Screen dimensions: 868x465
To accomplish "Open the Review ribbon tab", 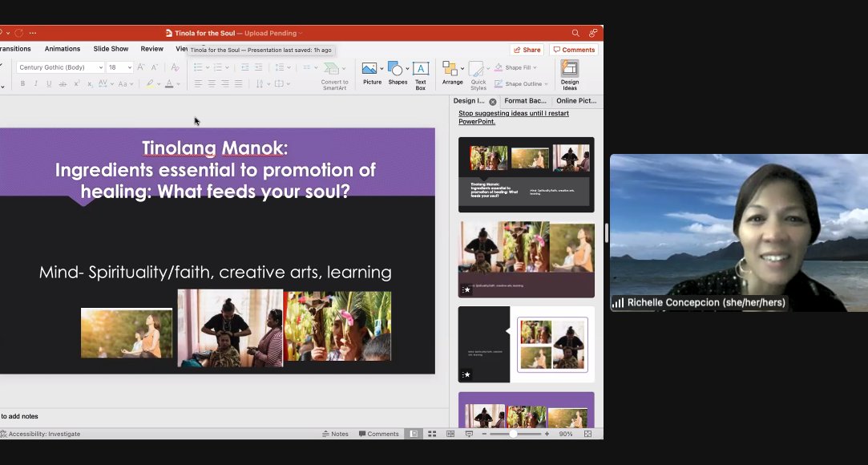I will (x=151, y=49).
